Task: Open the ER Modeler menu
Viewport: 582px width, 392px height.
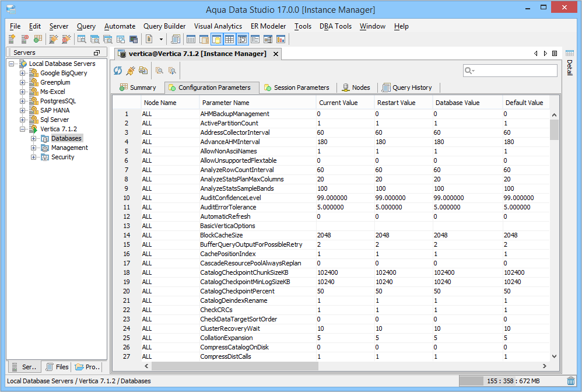Action: (x=268, y=26)
